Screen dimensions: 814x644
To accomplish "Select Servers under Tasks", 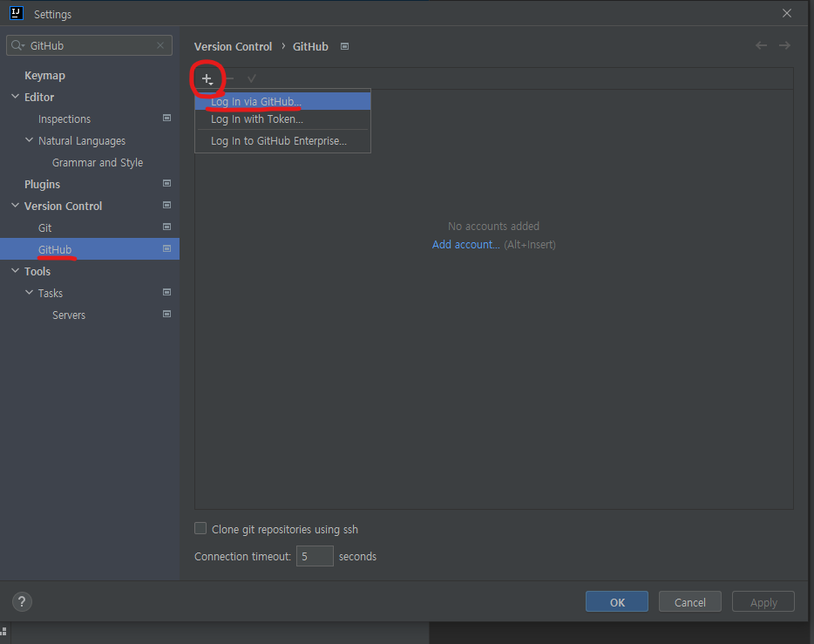I will point(69,315).
